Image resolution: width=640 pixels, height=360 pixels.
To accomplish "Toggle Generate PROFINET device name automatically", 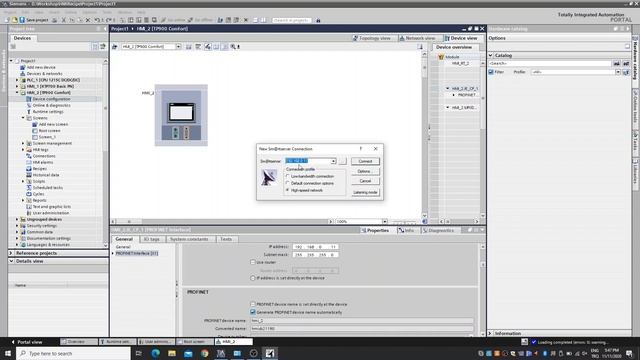I will [x=253, y=312].
